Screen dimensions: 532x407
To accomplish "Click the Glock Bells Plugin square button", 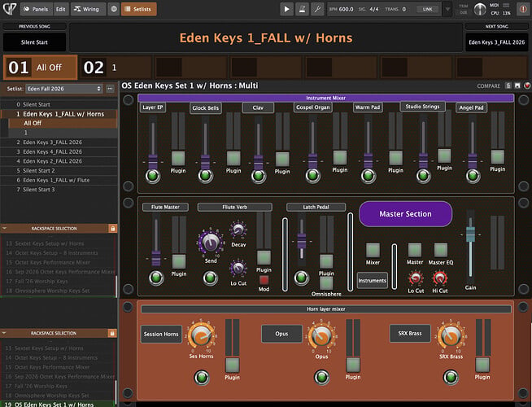I will [233, 159].
